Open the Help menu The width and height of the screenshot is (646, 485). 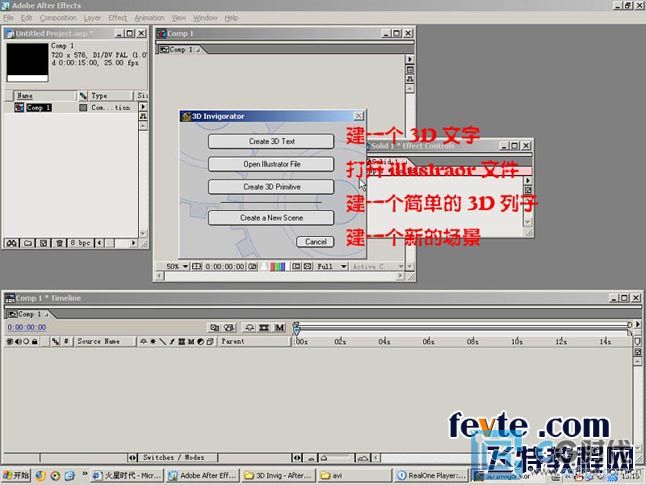231,18
